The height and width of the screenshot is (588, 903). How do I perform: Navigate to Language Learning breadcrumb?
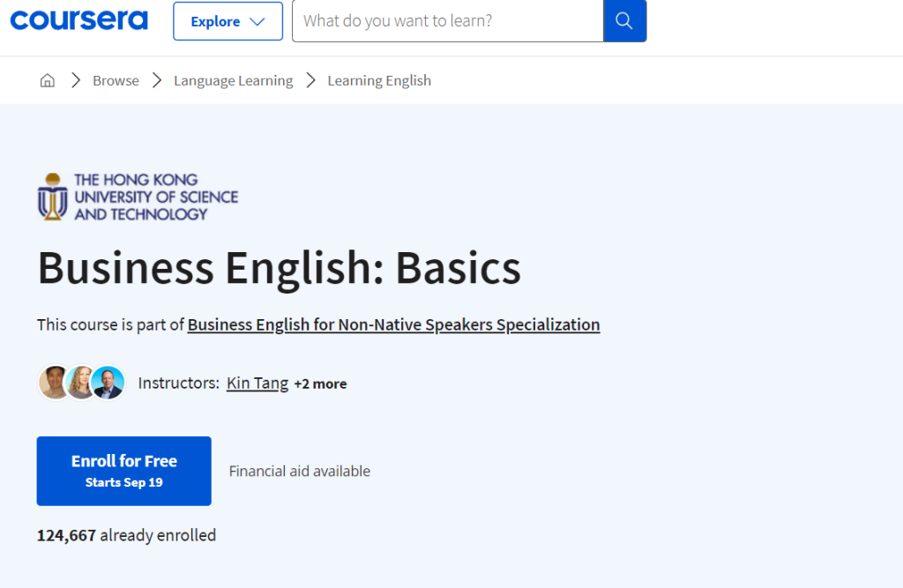(233, 80)
